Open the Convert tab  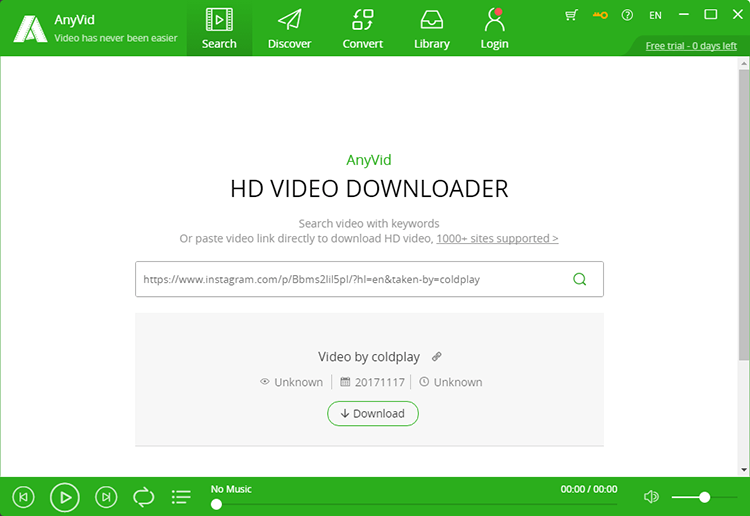coord(363,29)
